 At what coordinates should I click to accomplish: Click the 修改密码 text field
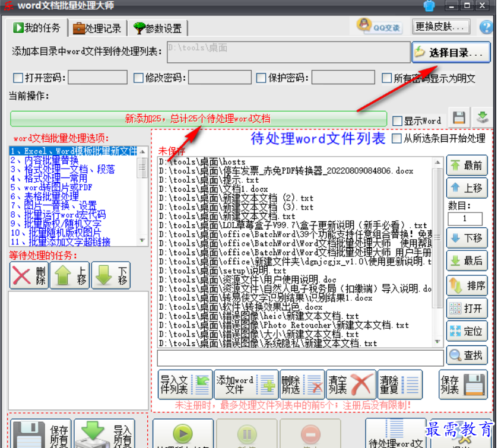220,77
